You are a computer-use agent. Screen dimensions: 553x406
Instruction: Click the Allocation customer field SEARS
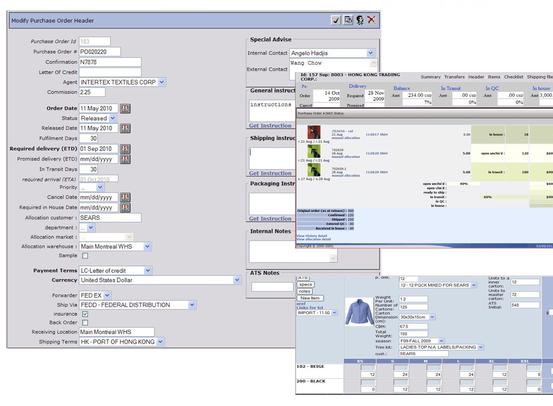point(110,218)
